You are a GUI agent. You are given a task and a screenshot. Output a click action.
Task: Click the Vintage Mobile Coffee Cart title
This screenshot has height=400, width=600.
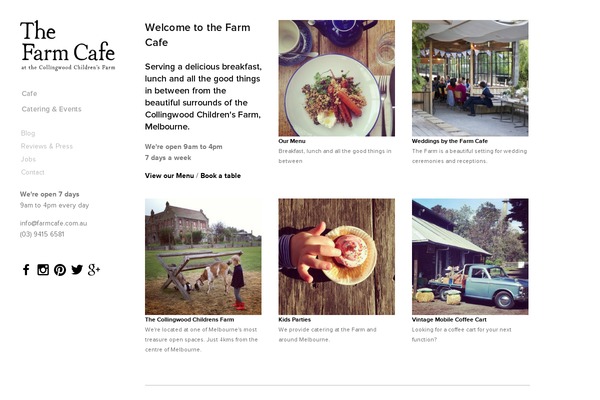pos(449,320)
